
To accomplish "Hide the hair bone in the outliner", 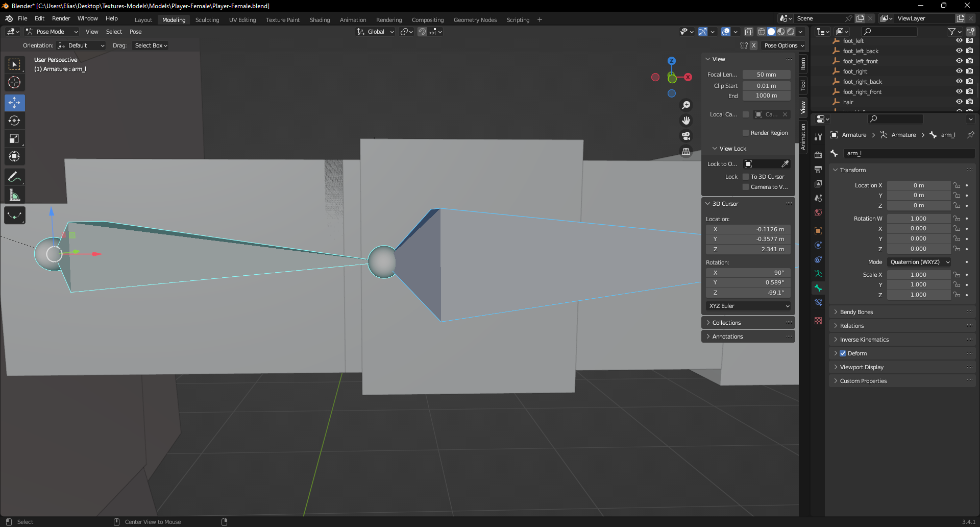I will tap(959, 102).
